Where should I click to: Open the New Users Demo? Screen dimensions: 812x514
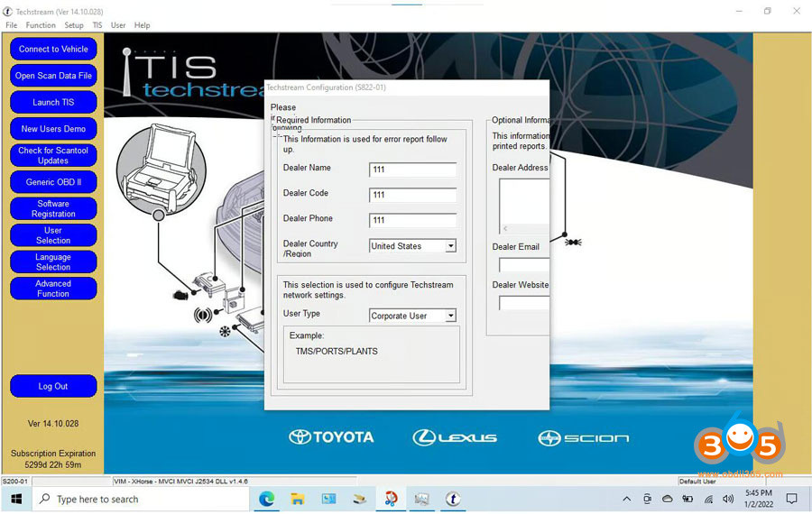(x=53, y=129)
